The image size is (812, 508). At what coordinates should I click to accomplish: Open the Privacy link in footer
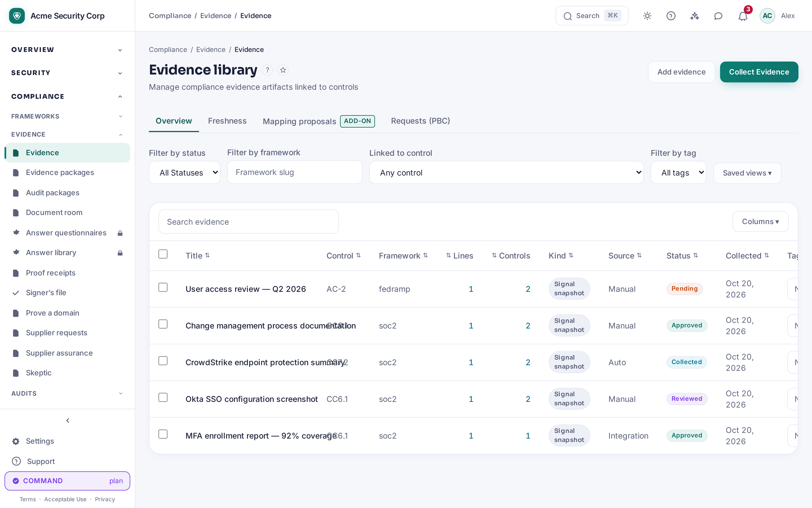click(x=105, y=499)
